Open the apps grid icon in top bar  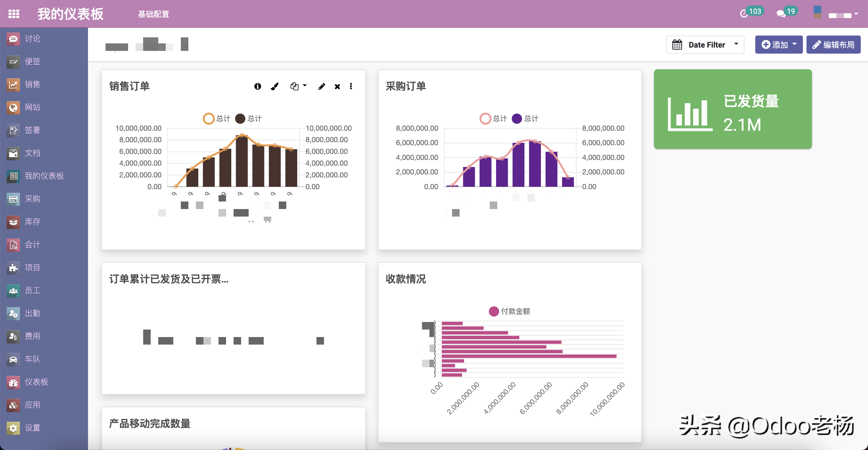[x=14, y=14]
